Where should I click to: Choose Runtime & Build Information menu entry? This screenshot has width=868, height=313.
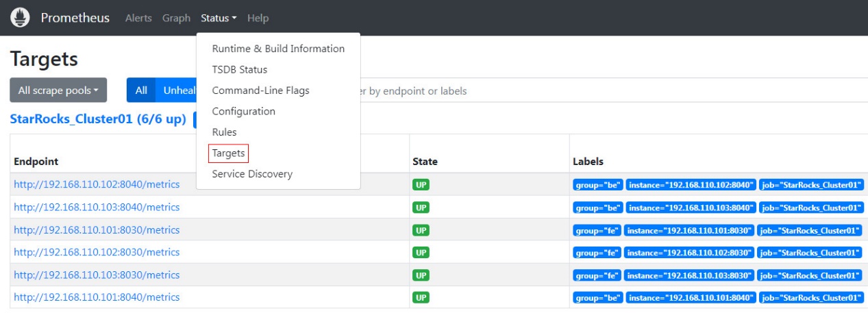pos(278,49)
